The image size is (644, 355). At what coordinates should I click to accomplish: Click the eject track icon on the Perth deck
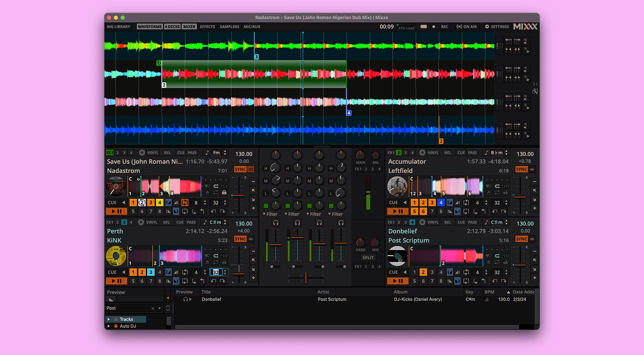click(207, 263)
